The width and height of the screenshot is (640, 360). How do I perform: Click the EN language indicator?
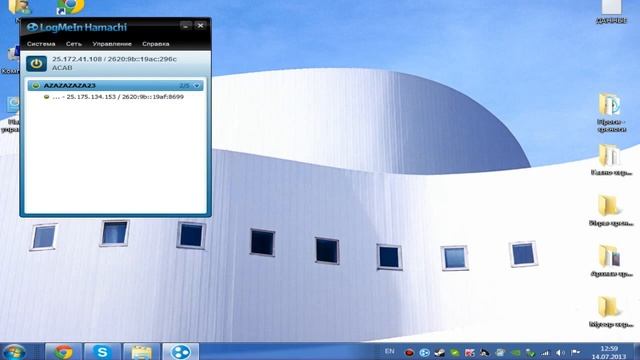(x=390, y=351)
